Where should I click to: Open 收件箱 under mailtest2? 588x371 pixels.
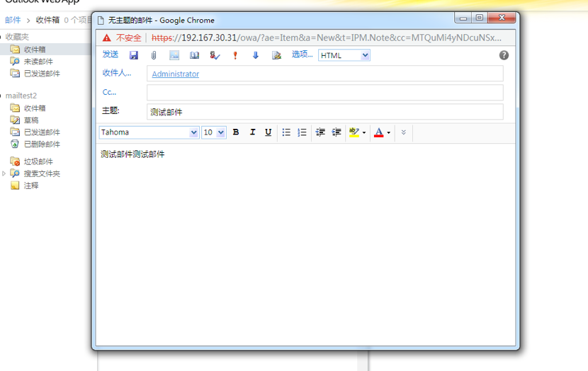point(35,108)
